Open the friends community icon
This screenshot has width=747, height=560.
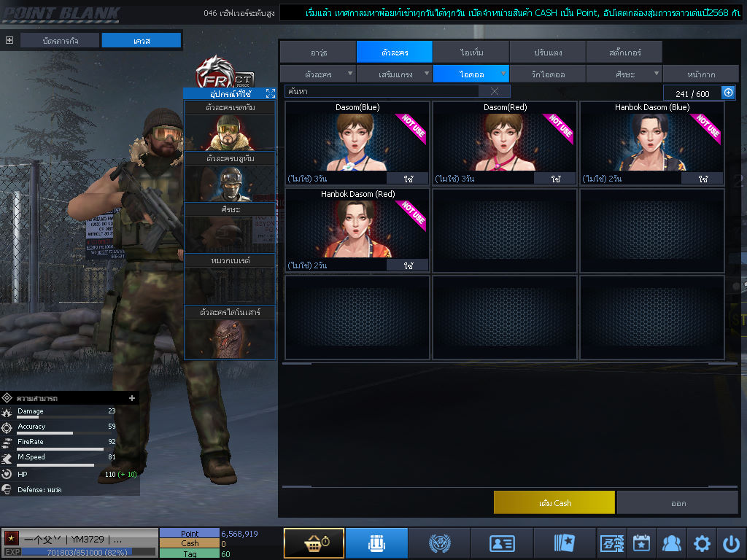click(x=671, y=543)
